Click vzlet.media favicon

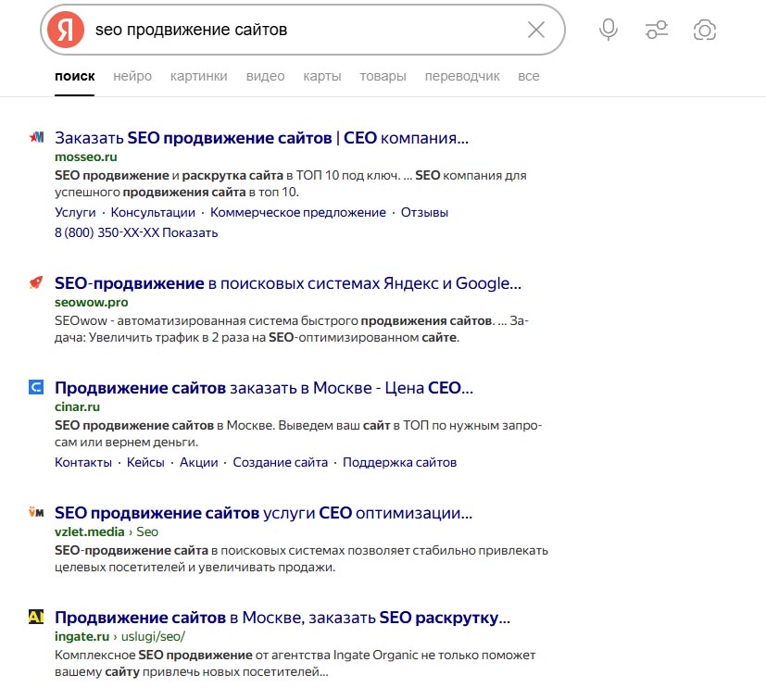point(36,512)
